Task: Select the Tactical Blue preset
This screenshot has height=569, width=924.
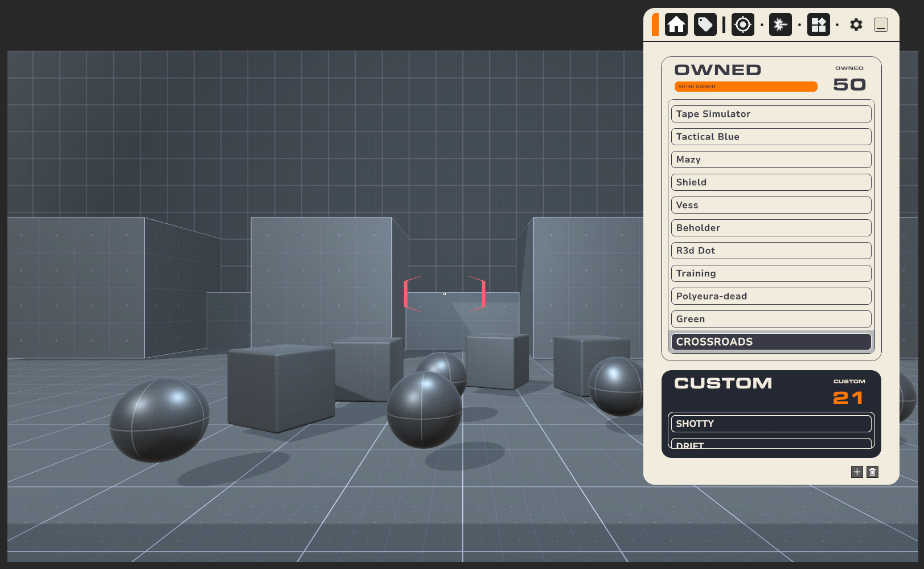Action: pyautogui.click(x=771, y=137)
